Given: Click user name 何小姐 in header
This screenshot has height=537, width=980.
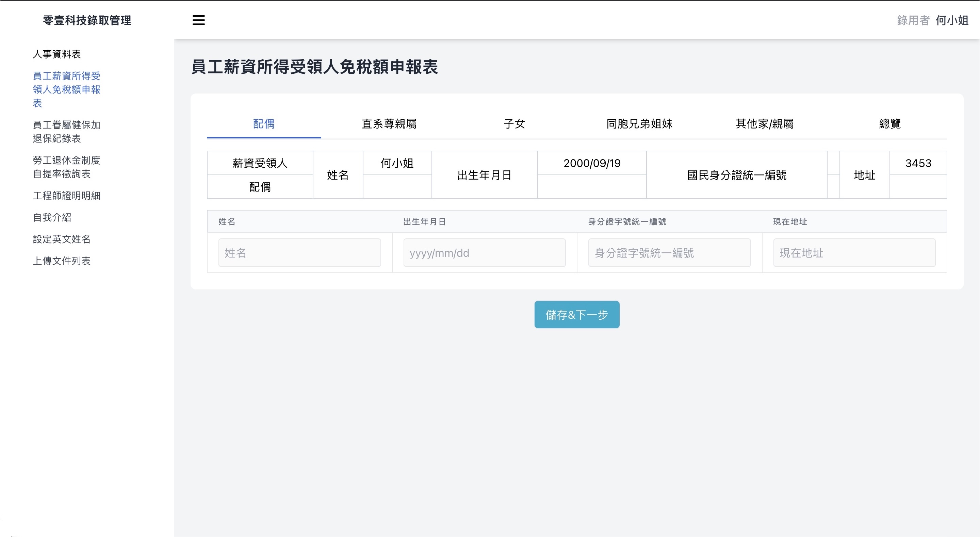Looking at the screenshot, I should 951,20.
